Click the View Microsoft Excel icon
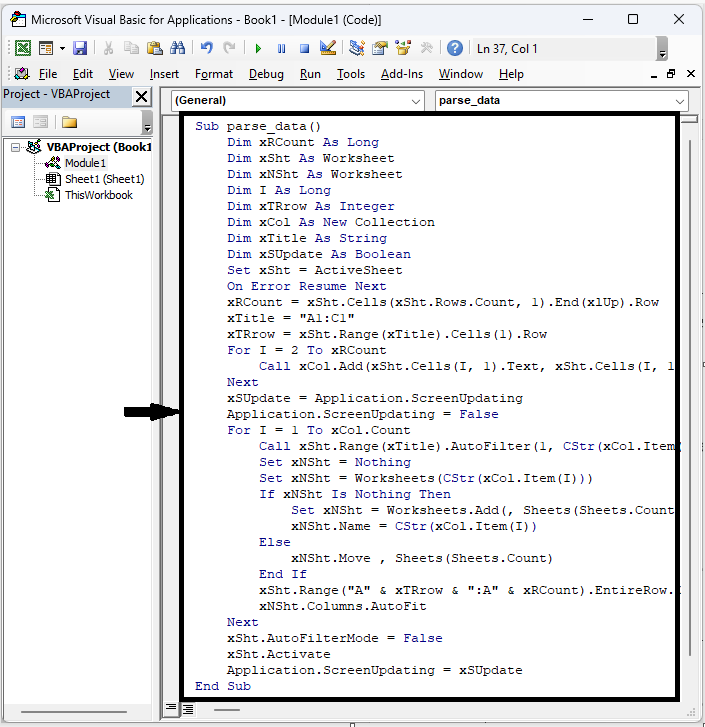705x727 pixels. (x=22, y=48)
